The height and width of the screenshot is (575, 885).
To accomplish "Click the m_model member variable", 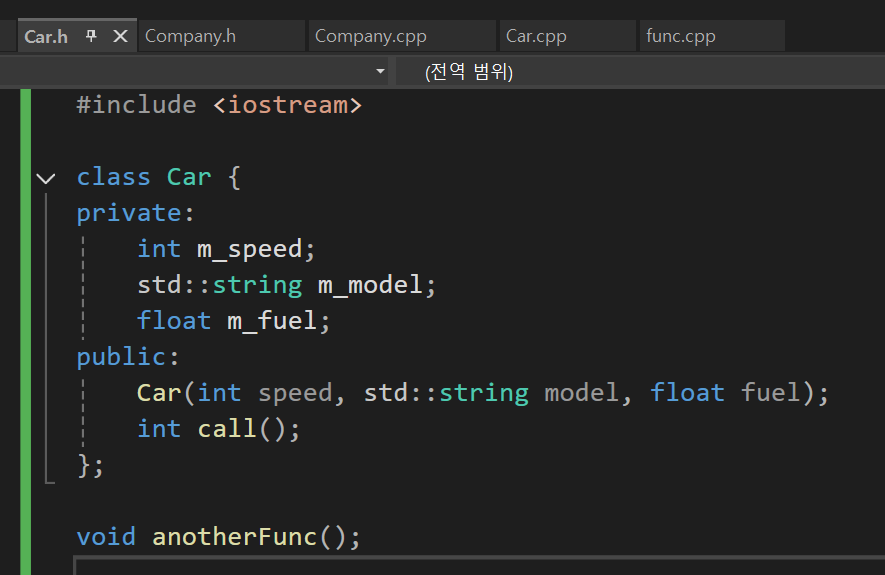I will [370, 285].
